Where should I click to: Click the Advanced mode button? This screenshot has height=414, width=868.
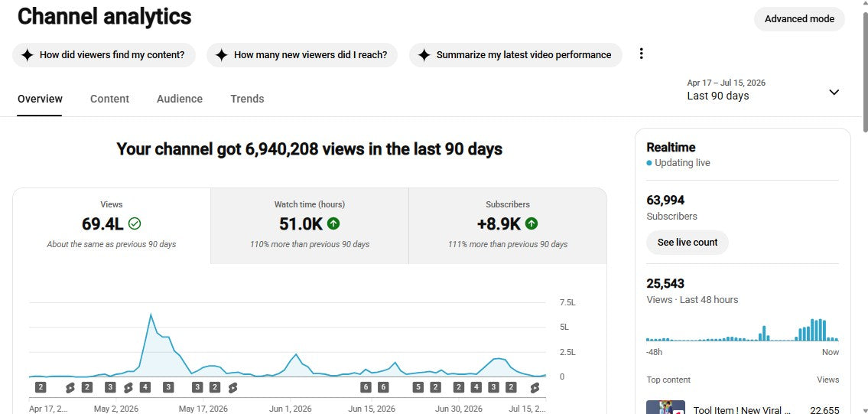click(x=799, y=19)
